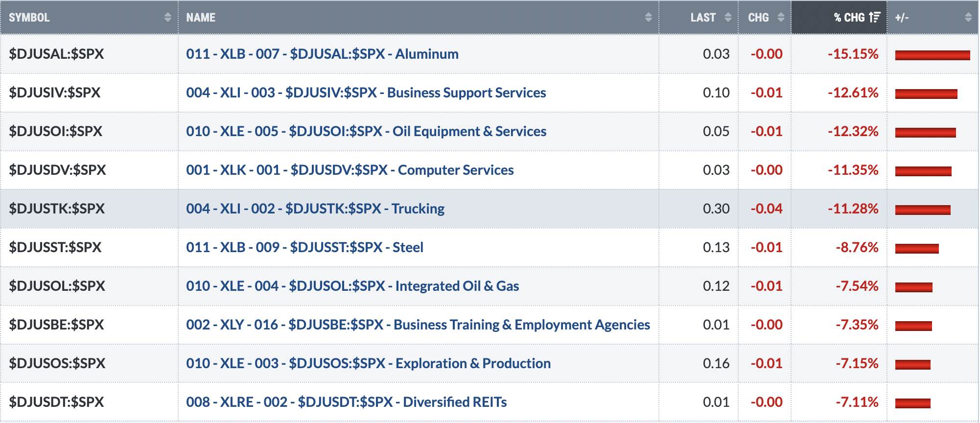
Task: Click the SYMBOL column header label
Action: pos(29,18)
